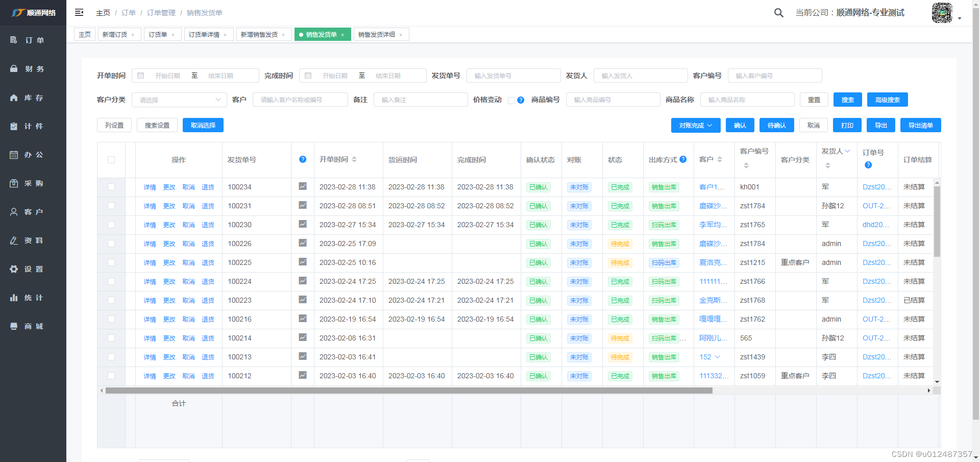Open chart icon for order 100224
The height and width of the screenshot is (462, 980).
point(303,281)
